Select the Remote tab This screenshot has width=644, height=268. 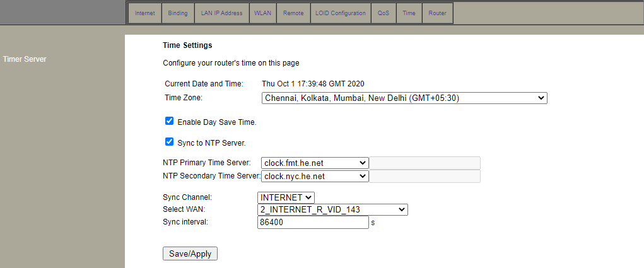point(293,13)
